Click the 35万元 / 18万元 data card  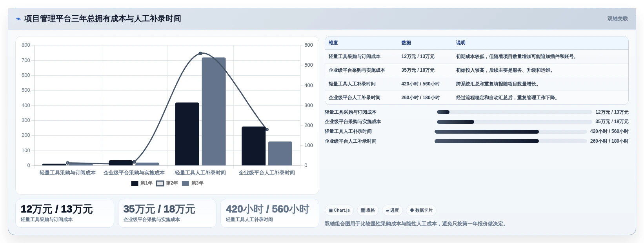[x=167, y=213]
